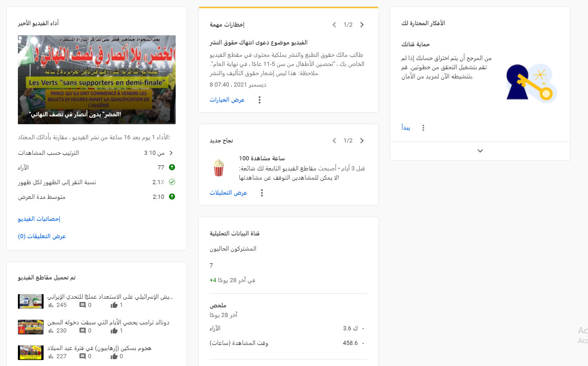This screenshot has width=588, height=366.
Task: Expand the ranking by views row
Action: [172, 153]
